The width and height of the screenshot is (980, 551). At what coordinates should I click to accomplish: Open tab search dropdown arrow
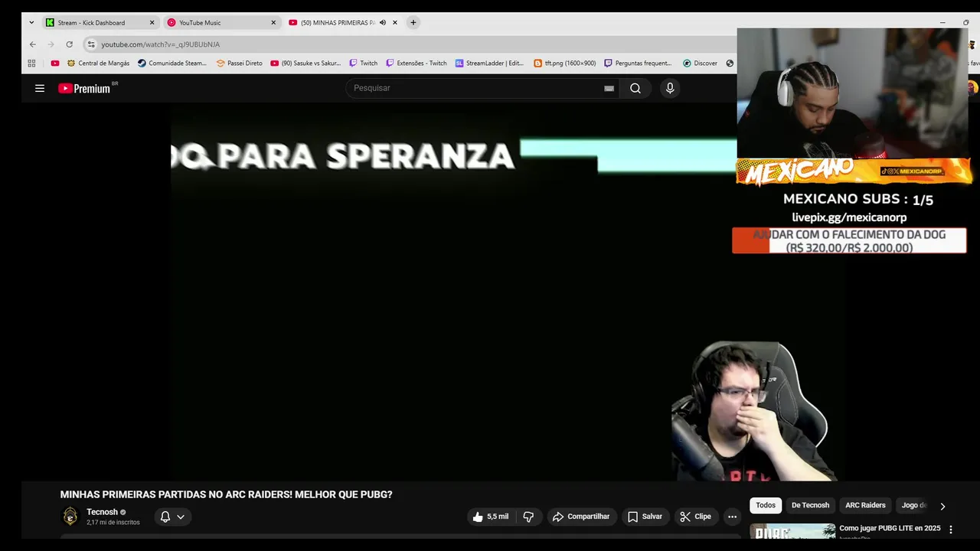click(x=31, y=23)
